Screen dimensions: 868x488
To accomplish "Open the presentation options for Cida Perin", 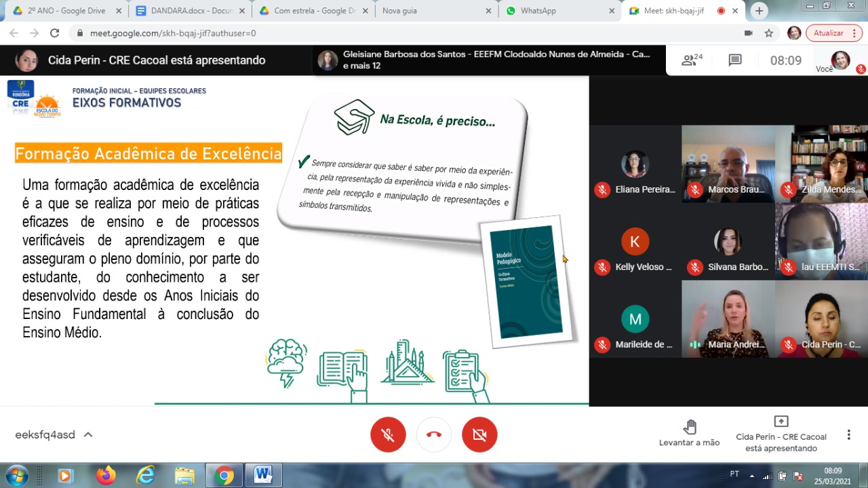I will point(781,434).
